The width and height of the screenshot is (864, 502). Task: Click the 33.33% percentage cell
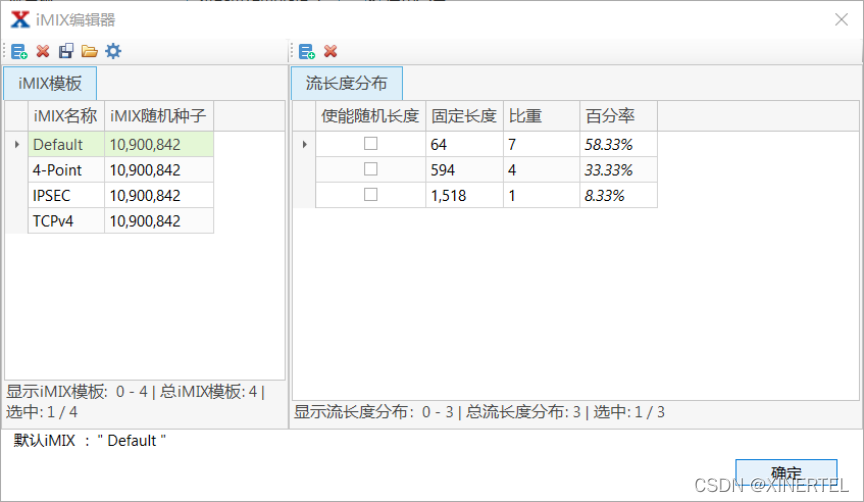pyautogui.click(x=619, y=170)
